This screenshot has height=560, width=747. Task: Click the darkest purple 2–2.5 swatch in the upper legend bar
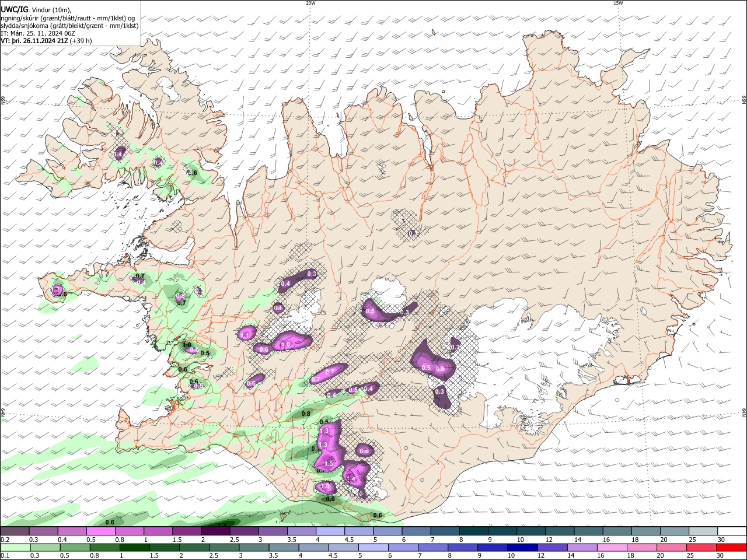tap(215, 531)
